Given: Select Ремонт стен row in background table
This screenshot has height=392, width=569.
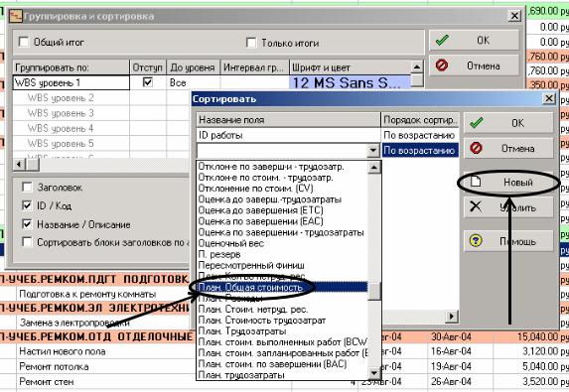Looking at the screenshot, I should click(47, 382).
